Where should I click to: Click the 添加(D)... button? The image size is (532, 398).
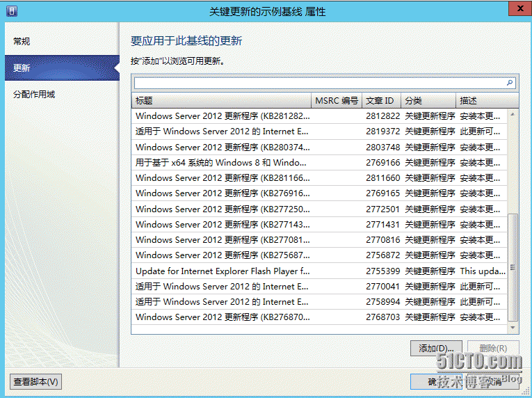(436, 348)
